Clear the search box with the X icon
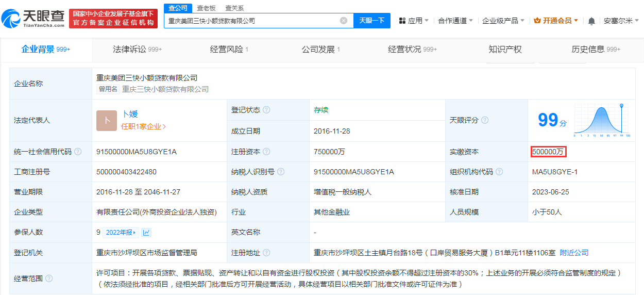644x295 pixels. [344, 21]
